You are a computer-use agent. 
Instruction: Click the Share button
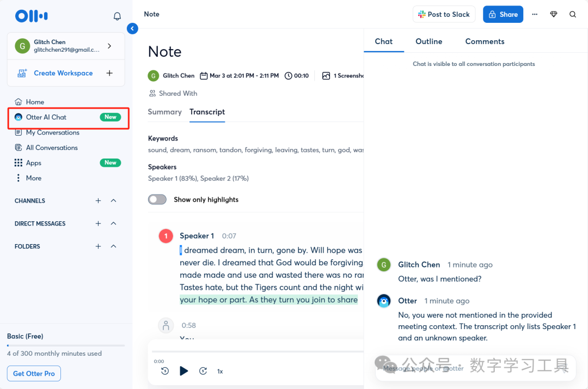click(503, 14)
